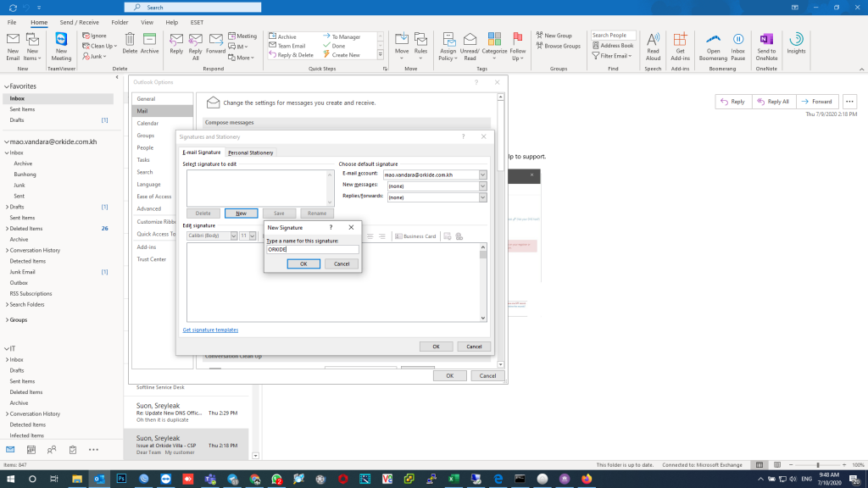The image size is (868, 488).
Task: Adjust the zoom slider in status bar
Action: coord(817,465)
